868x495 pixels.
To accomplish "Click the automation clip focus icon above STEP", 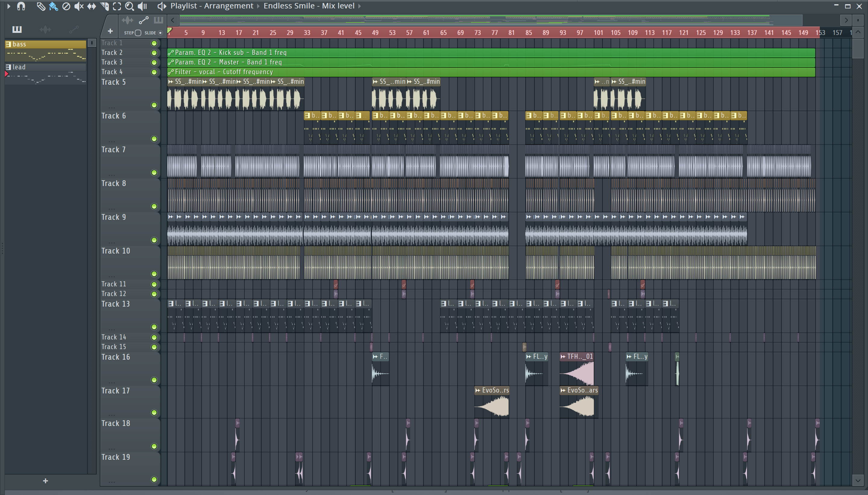I will (x=143, y=20).
